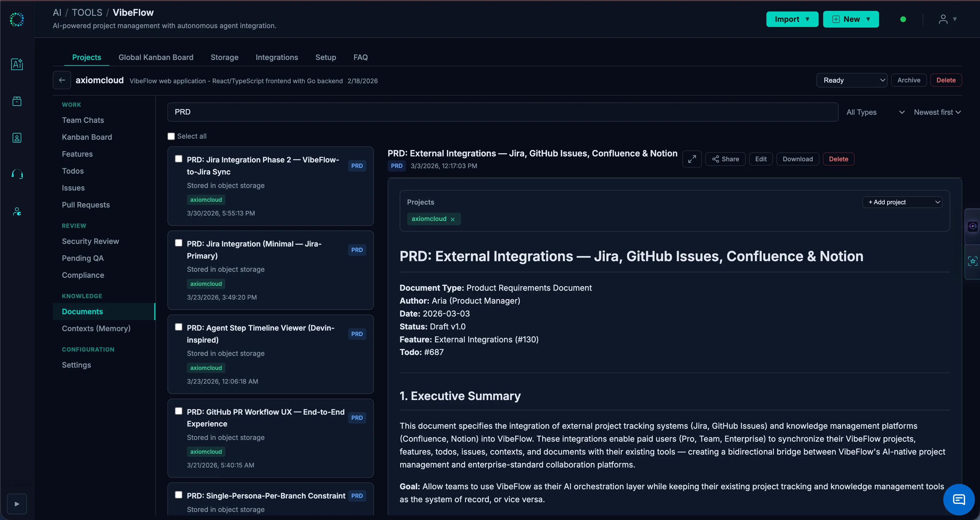The width and height of the screenshot is (980, 520).
Task: Open the user settings sidebar icon
Action: [17, 212]
